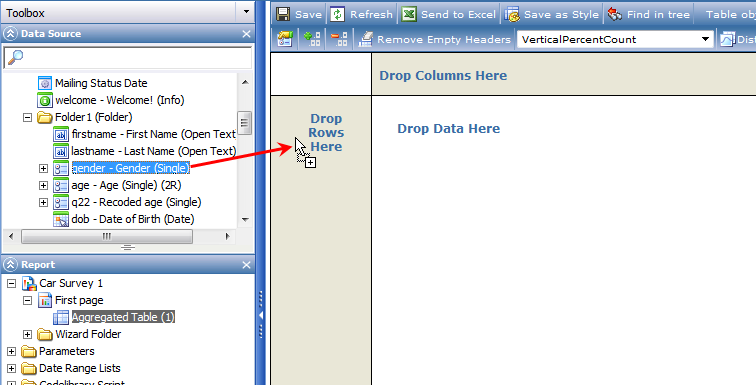The height and width of the screenshot is (385, 756).
Task: Click the table properties icon at the start of the second toolbar
Action: (x=284, y=40)
